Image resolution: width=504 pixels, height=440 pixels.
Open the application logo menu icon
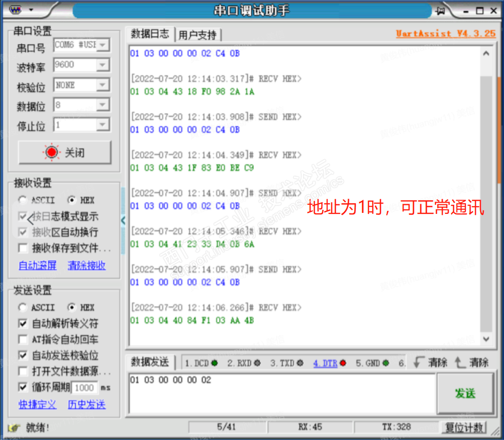click(15, 10)
